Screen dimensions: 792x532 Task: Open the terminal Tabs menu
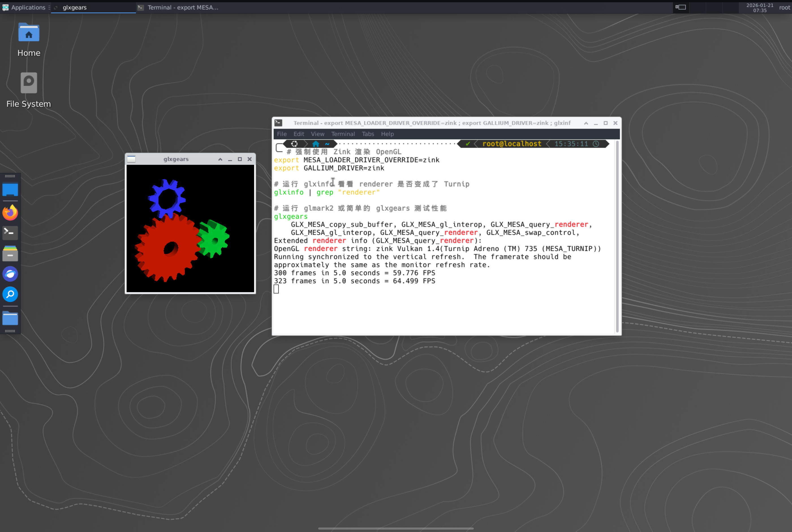pos(367,134)
